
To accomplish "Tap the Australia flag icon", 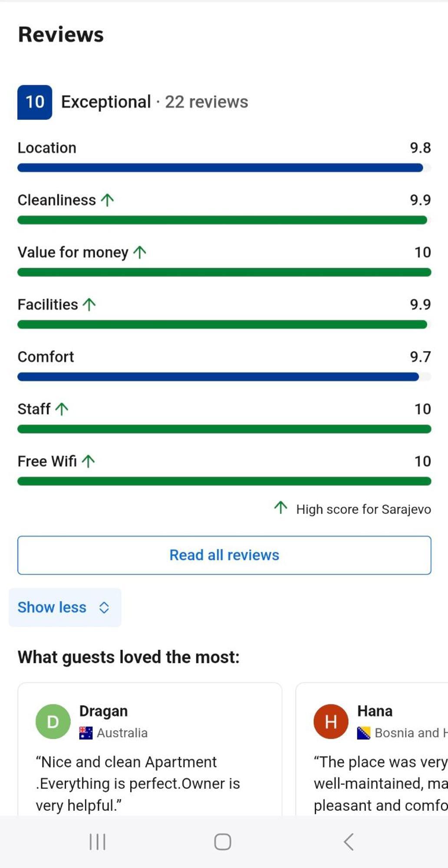I will pos(86,733).
